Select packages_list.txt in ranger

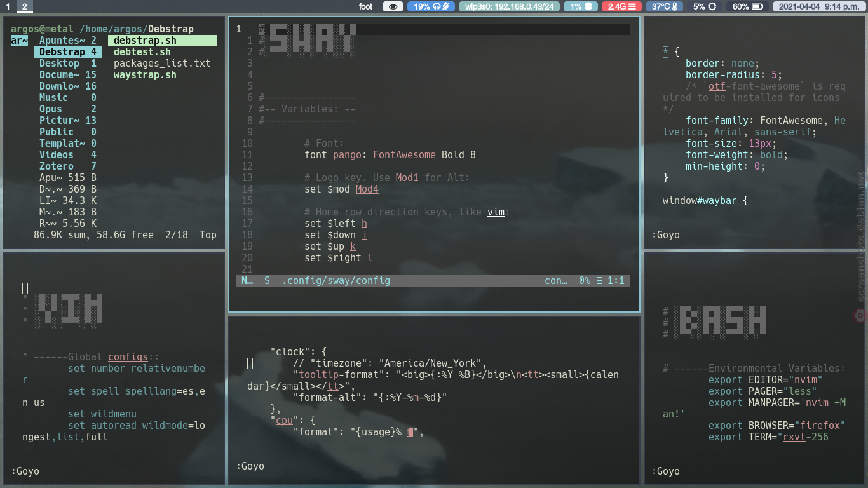[162, 64]
